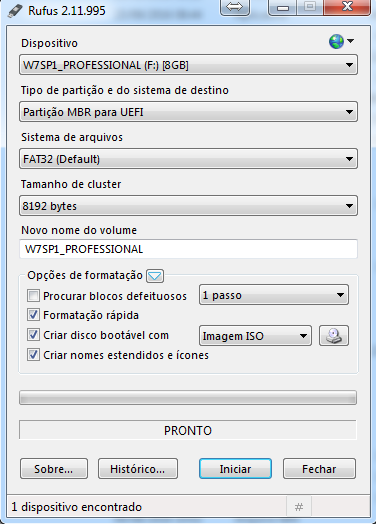This screenshot has width=376, height=524.
Task: Open the '1 passo' passes dropdown
Action: pos(274,295)
